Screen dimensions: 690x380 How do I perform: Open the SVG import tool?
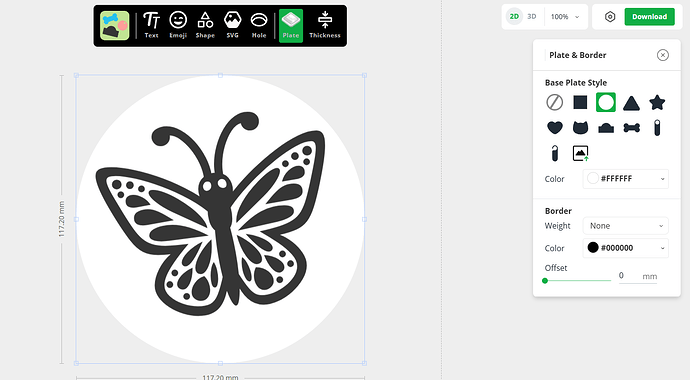click(x=232, y=26)
